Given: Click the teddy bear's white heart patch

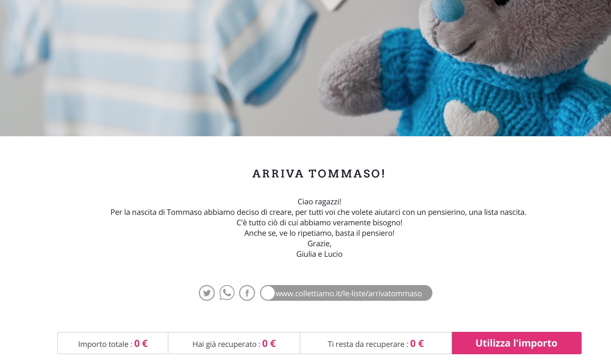Looking at the screenshot, I should [471, 118].
